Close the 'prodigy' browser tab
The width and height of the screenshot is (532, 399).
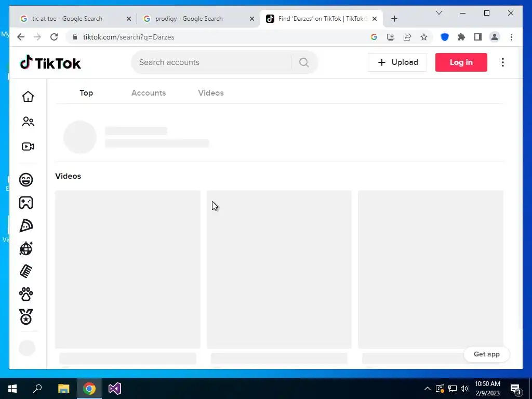(x=252, y=19)
